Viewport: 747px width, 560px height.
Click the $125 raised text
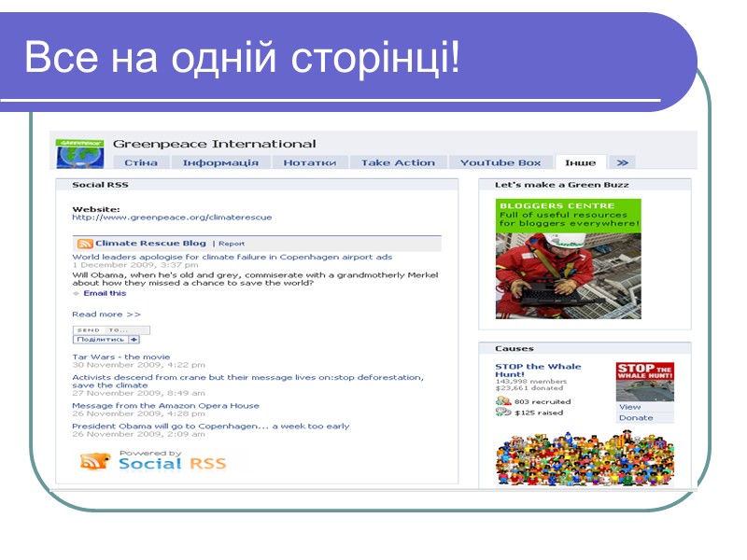tap(539, 413)
